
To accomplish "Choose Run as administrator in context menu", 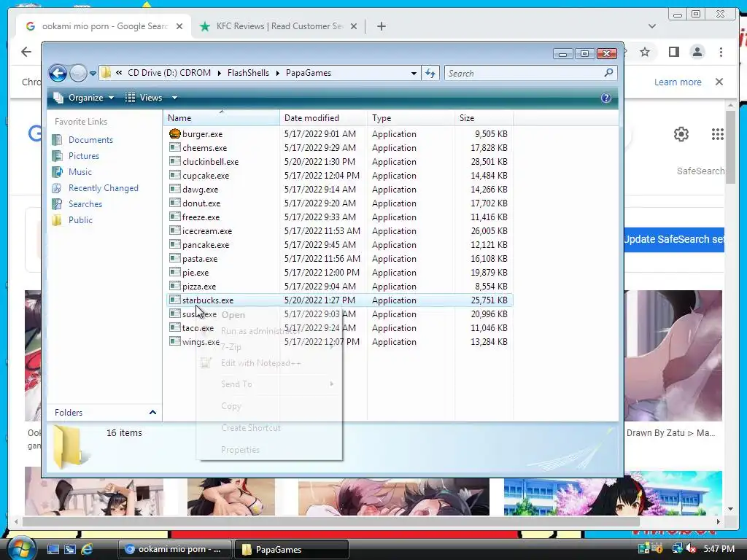I will 260,331.
